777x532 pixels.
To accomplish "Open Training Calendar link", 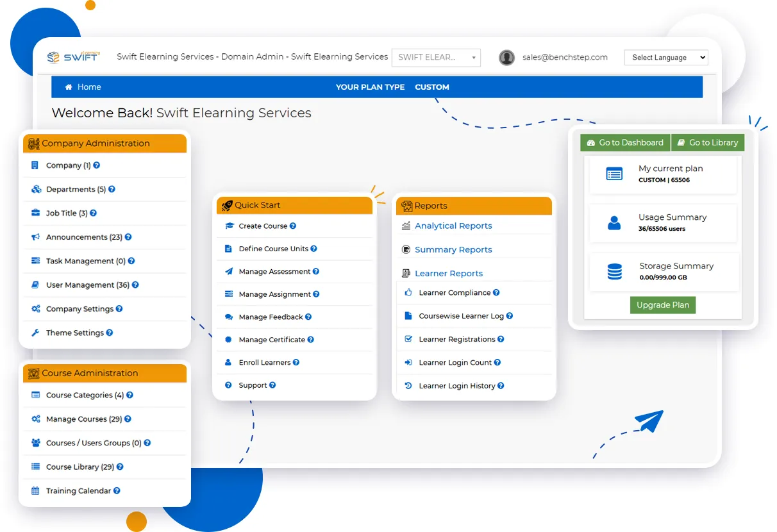I will coord(79,491).
